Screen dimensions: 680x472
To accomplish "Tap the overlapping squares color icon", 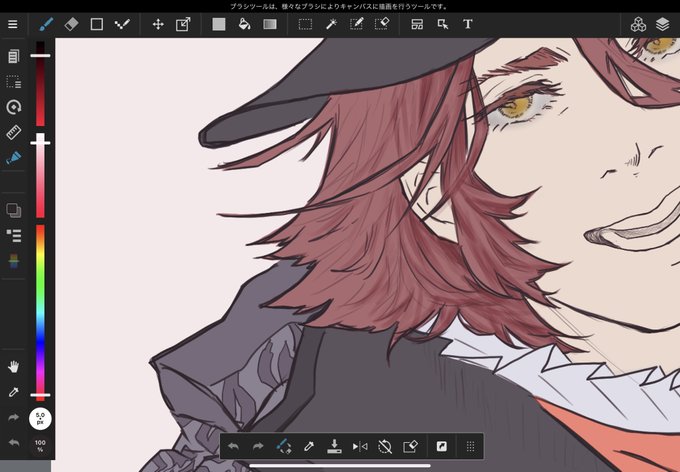I will (x=13, y=210).
